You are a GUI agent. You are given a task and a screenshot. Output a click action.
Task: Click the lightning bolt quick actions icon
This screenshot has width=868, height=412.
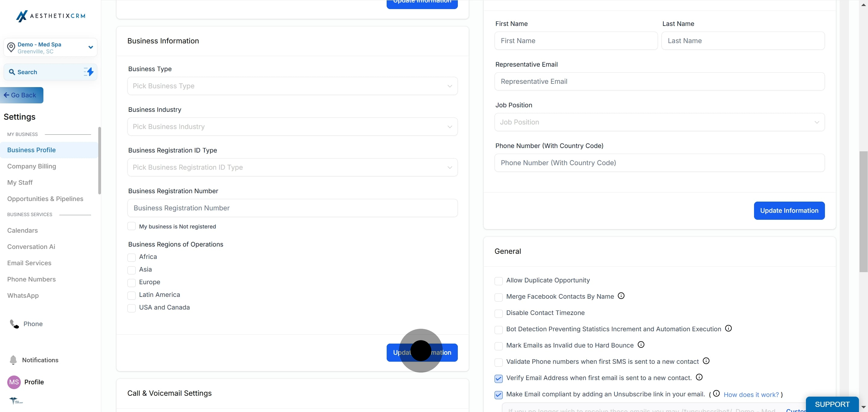click(x=89, y=72)
